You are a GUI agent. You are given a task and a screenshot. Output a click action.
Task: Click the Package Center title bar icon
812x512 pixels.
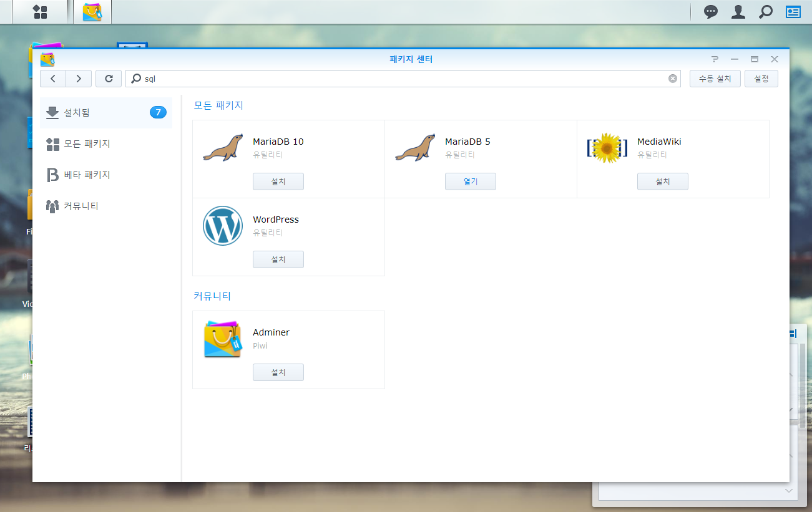click(x=47, y=59)
